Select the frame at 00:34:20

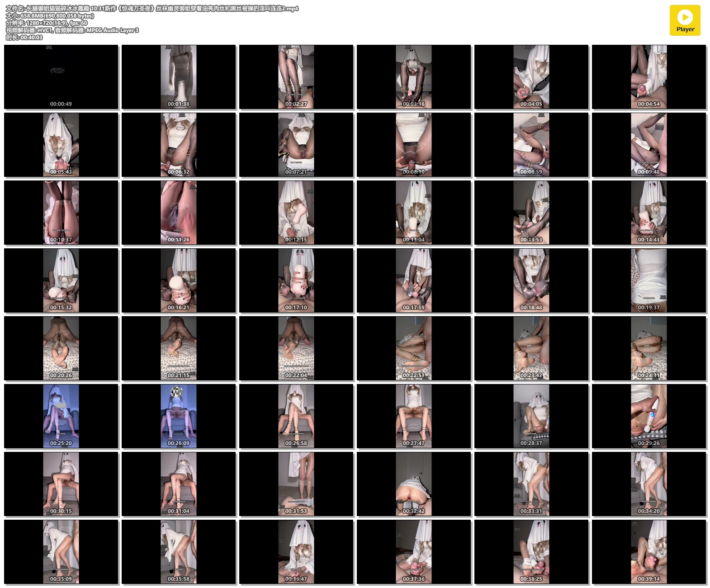point(649,484)
